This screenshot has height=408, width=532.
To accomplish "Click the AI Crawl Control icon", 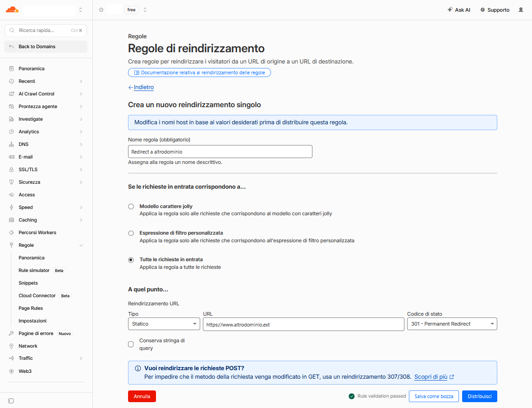I will pos(12,94).
